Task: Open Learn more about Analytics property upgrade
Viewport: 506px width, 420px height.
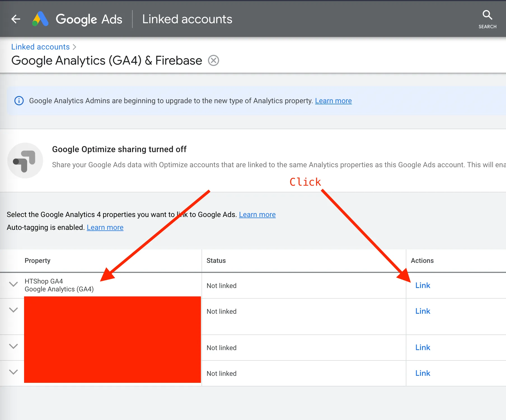Action: pos(333,101)
